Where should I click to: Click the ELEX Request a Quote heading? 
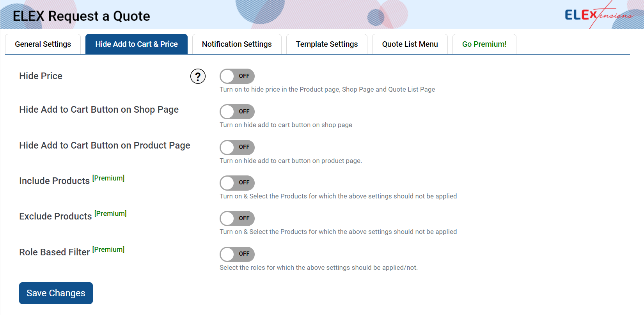pos(81,16)
